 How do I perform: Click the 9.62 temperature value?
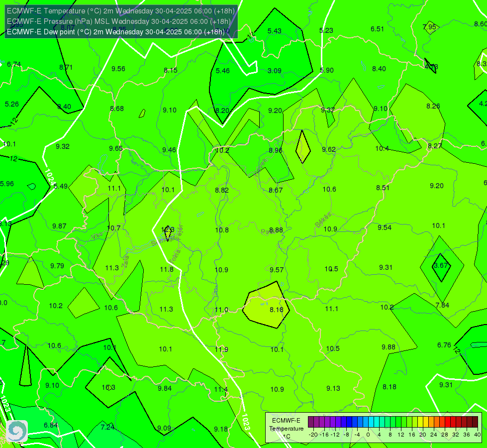tap(329, 149)
